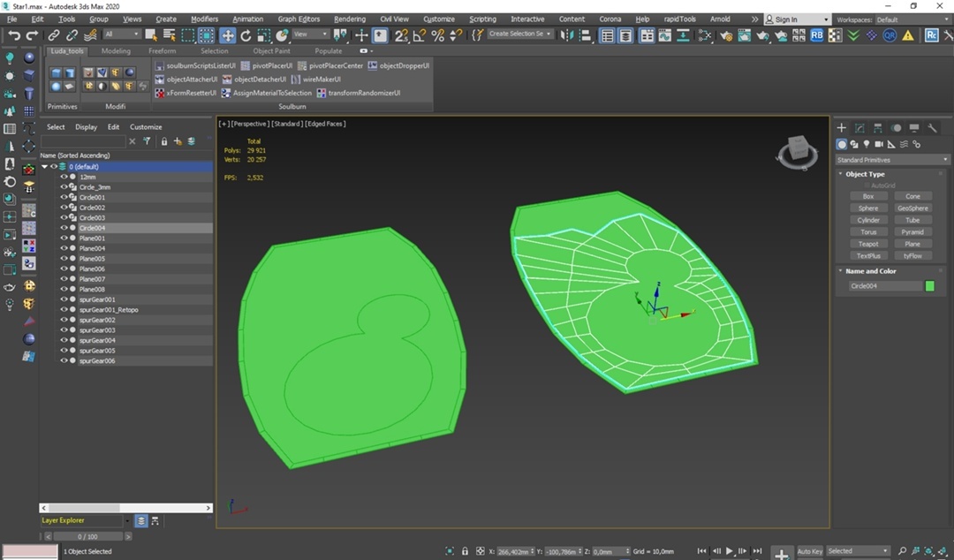The height and width of the screenshot is (560, 954).
Task: Open the Utilities wrench panel icon
Action: coord(932,128)
